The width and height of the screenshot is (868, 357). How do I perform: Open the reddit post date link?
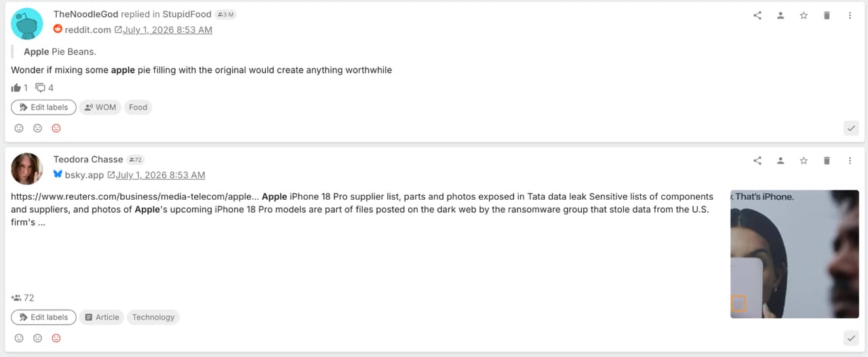pyautogui.click(x=167, y=30)
